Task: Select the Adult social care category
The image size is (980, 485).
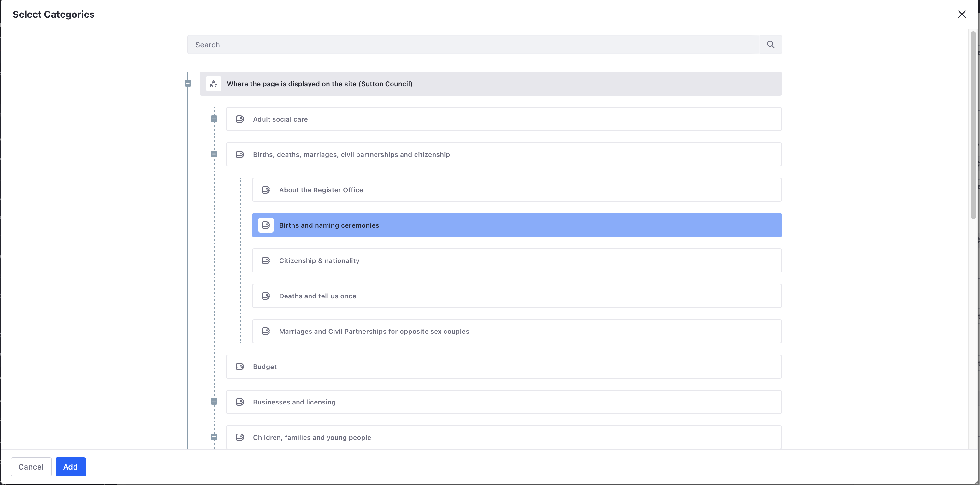Action: point(504,119)
